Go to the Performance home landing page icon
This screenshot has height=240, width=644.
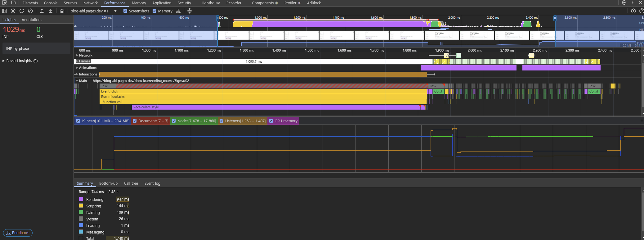pyautogui.click(x=62, y=11)
